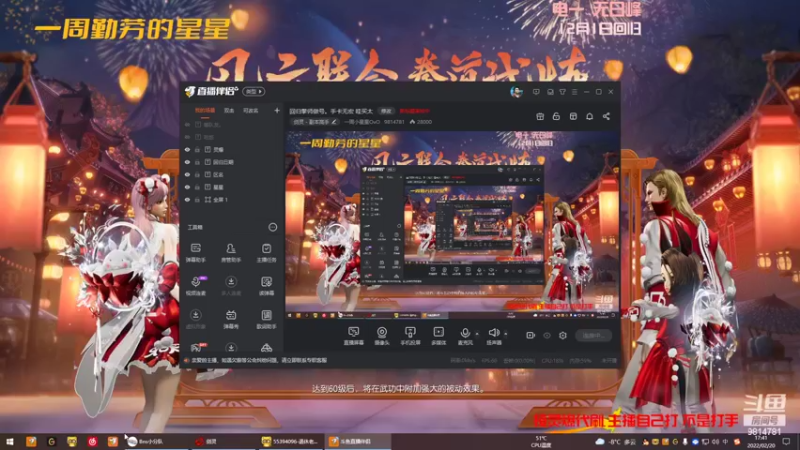Open the gear settings icon in bottom bar
The height and width of the screenshot is (450, 800).
click(x=563, y=335)
